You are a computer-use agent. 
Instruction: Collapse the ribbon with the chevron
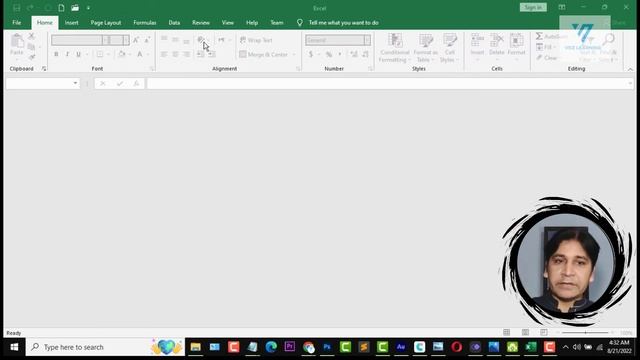coord(630,69)
